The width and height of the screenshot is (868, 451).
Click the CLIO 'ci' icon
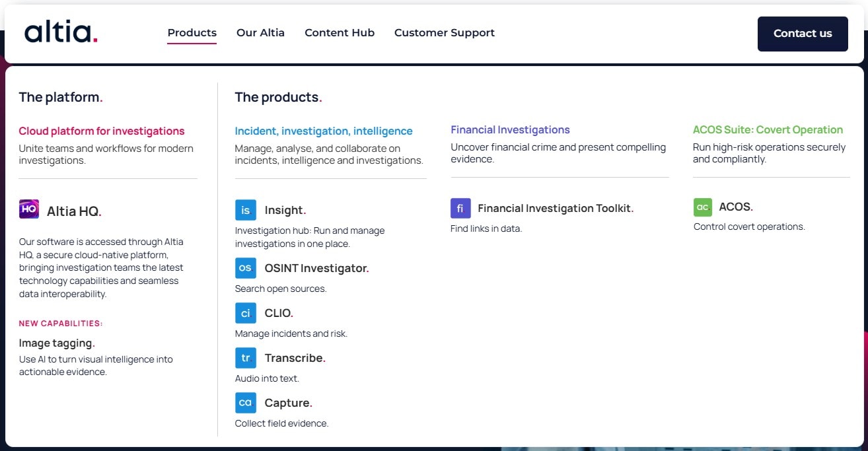(x=246, y=313)
